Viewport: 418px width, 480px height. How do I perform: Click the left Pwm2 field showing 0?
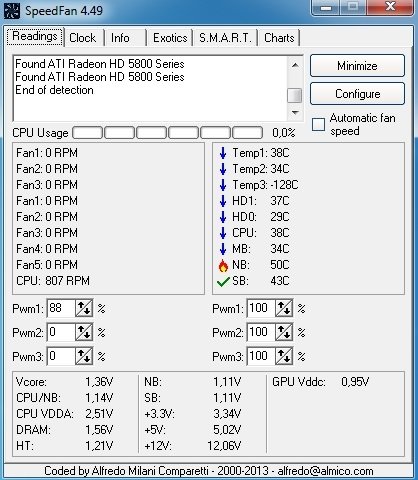61,332
